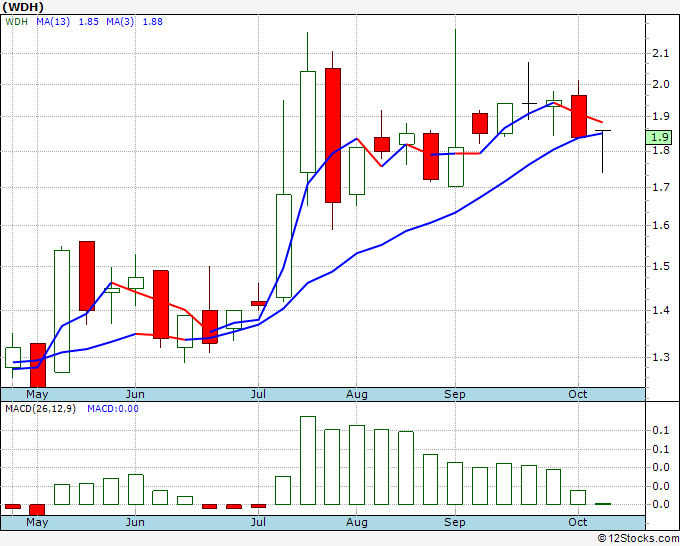This screenshot has width=680, height=546.
Task: Click the 2.1 price axis label
Action: pyautogui.click(x=661, y=53)
